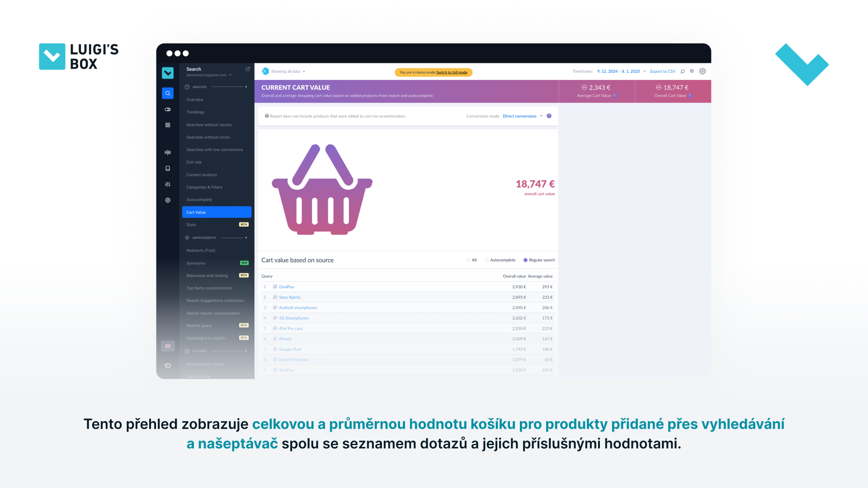Image resolution: width=868 pixels, height=488 pixels.
Task: Select the Autocomplete radio button
Action: 486,260
